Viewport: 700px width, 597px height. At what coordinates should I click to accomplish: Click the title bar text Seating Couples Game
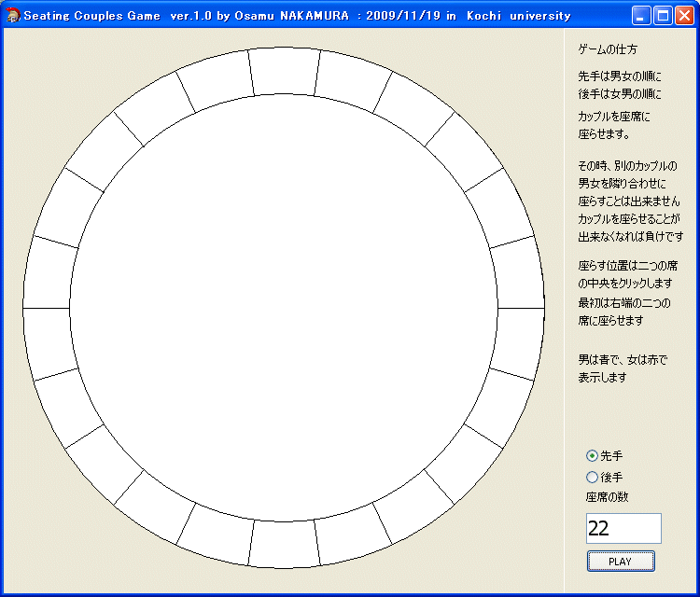(92, 16)
